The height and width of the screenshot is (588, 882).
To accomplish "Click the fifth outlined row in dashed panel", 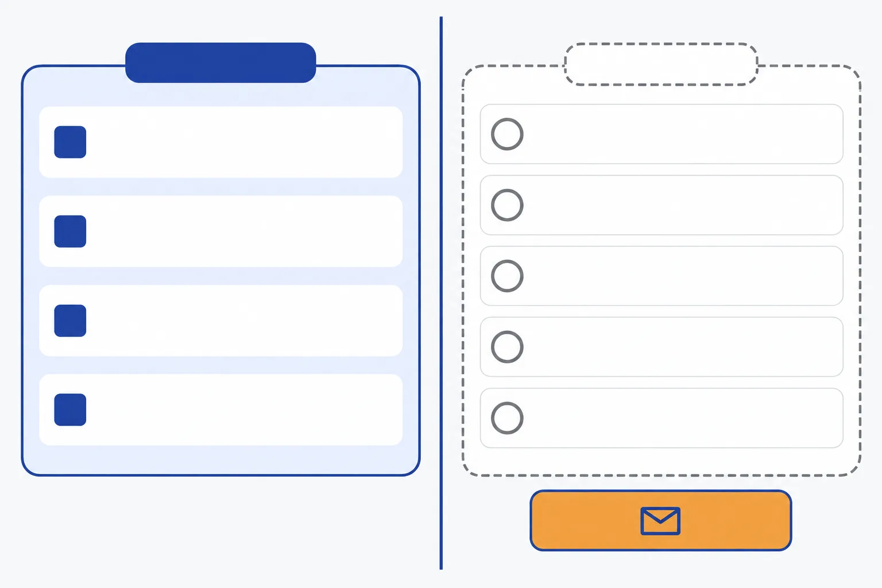I will coord(661,418).
